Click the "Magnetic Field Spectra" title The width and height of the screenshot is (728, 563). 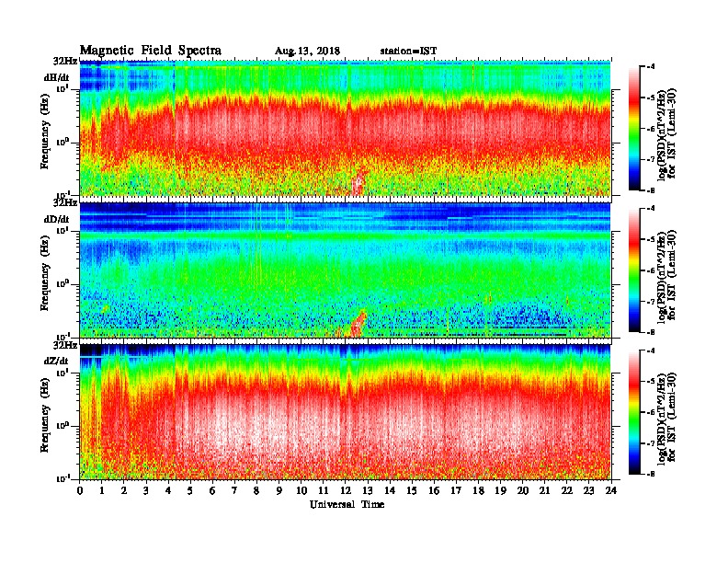(151, 51)
